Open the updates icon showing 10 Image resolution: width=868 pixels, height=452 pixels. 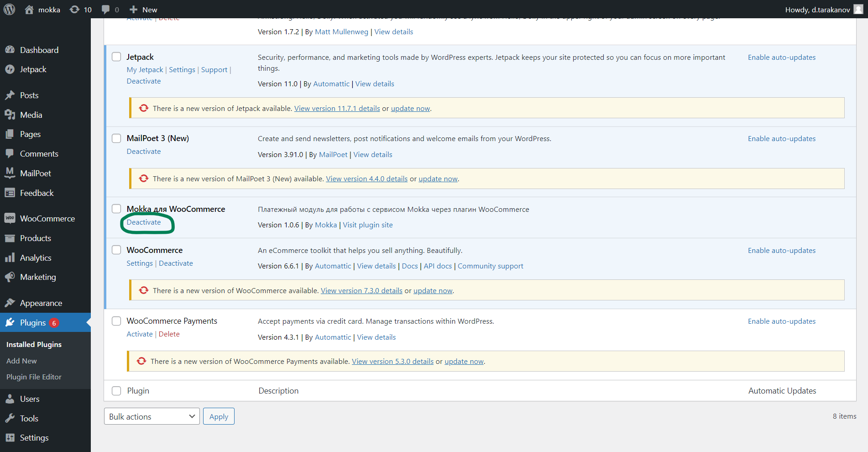[75, 10]
